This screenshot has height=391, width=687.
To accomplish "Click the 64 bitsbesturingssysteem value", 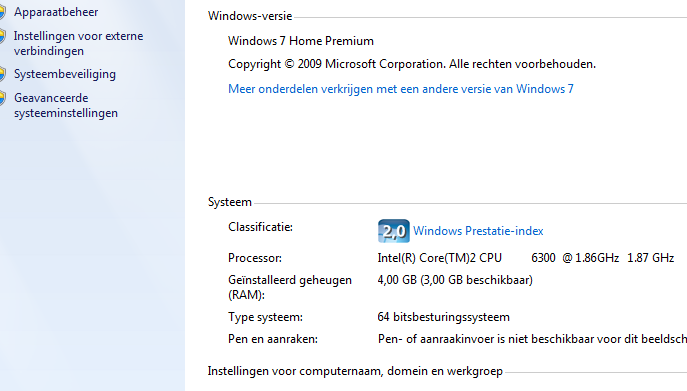I will coord(443,317).
